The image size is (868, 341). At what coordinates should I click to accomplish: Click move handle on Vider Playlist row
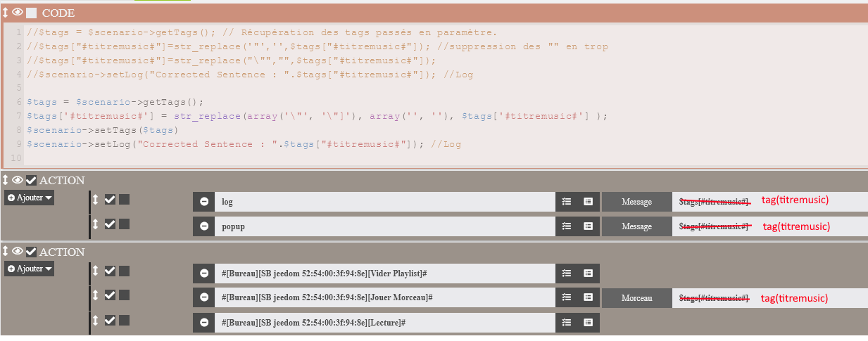click(x=96, y=271)
